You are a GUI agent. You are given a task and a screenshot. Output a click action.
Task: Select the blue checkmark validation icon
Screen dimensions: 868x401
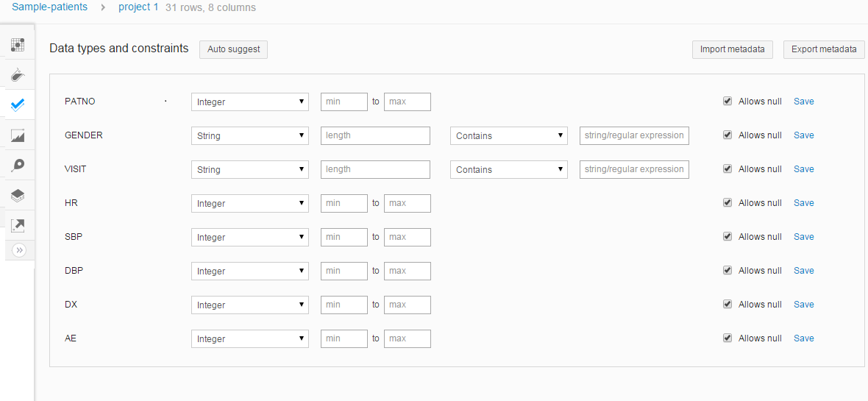(x=18, y=104)
